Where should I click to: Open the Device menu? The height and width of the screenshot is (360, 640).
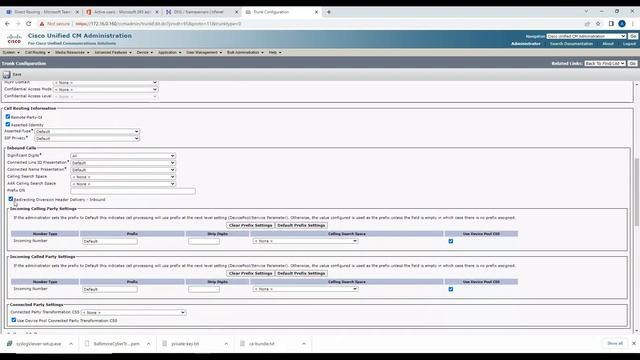(144, 52)
